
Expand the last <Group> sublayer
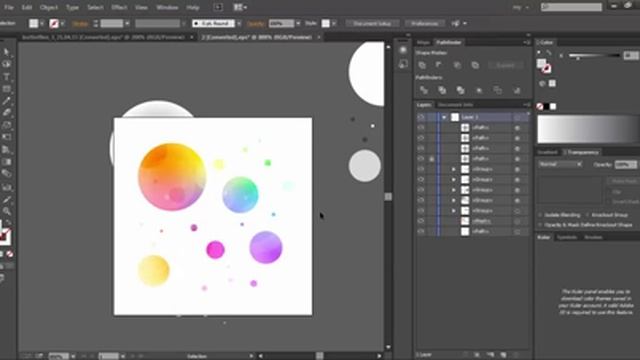[453, 211]
